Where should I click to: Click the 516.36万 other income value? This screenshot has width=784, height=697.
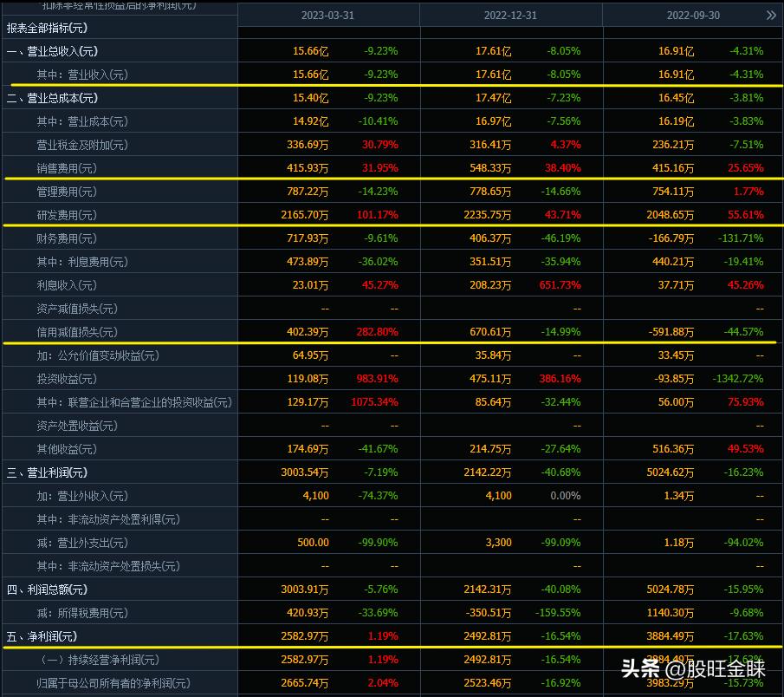point(673,449)
